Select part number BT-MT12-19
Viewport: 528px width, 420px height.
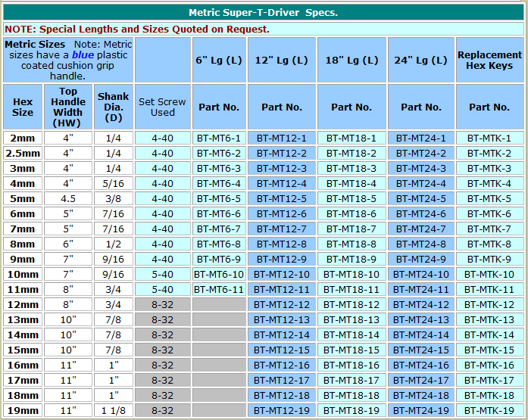click(282, 410)
